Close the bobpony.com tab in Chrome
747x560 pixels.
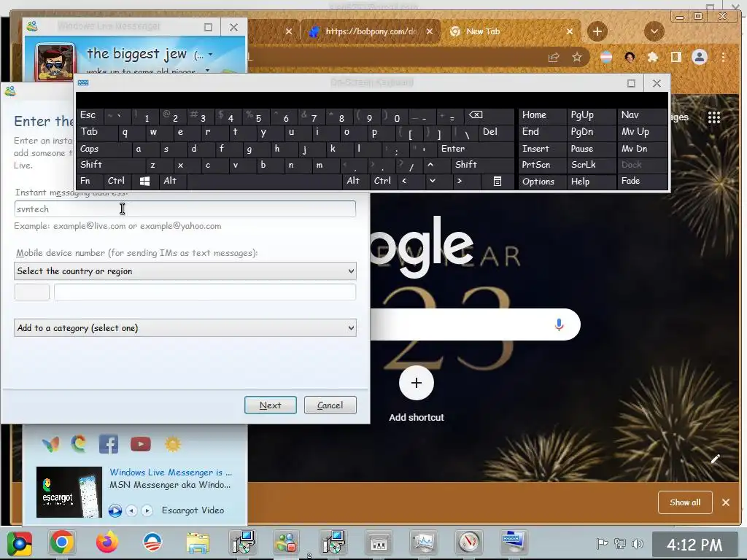point(430,31)
